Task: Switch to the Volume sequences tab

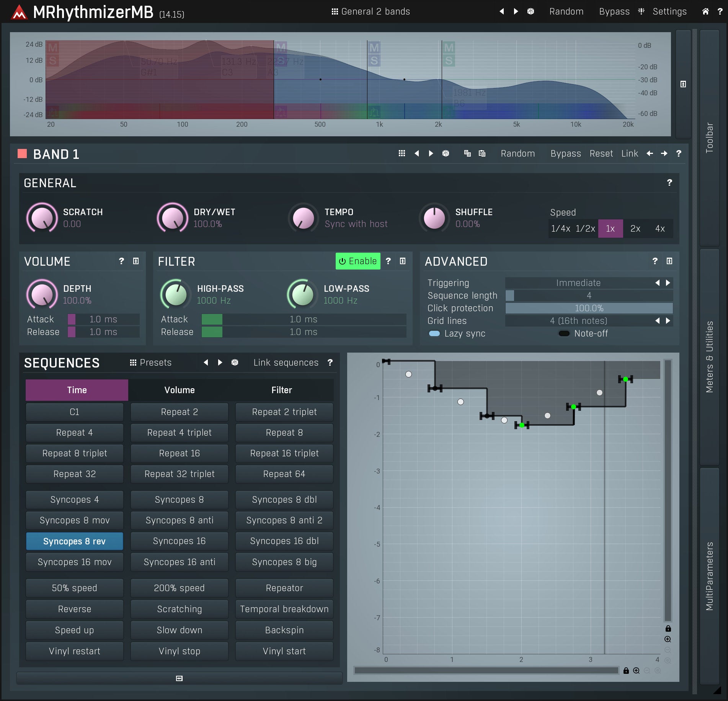Action: (180, 390)
